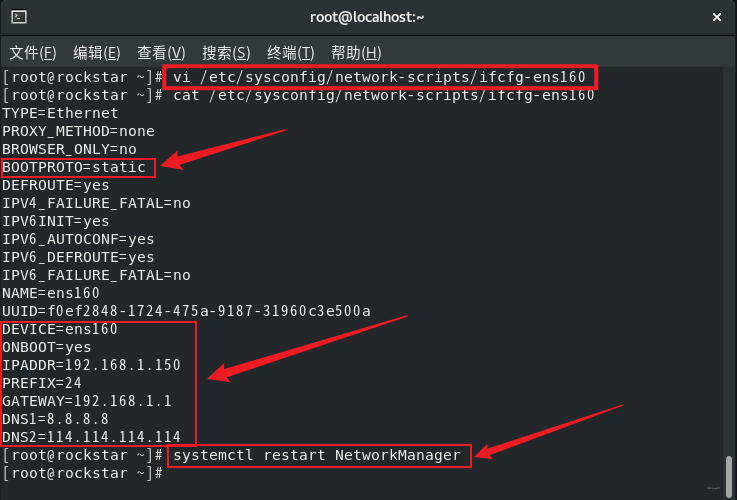
Task: Open the 文件(F) menu
Action: [x=32, y=52]
